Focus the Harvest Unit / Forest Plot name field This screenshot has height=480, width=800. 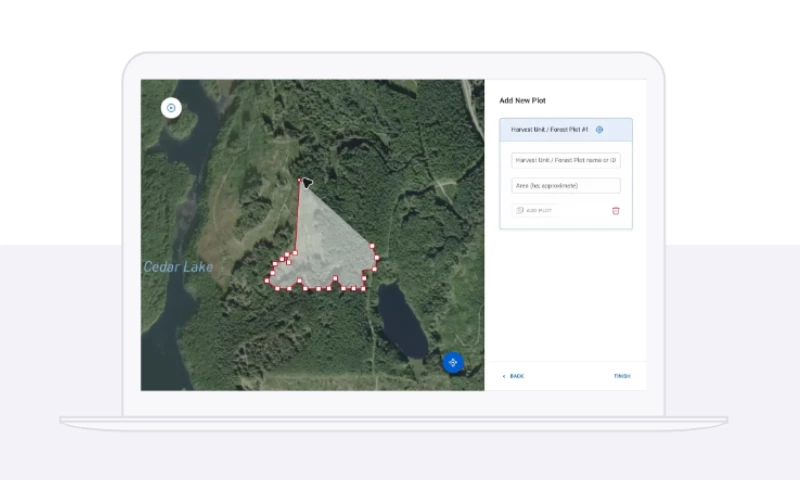coord(565,160)
